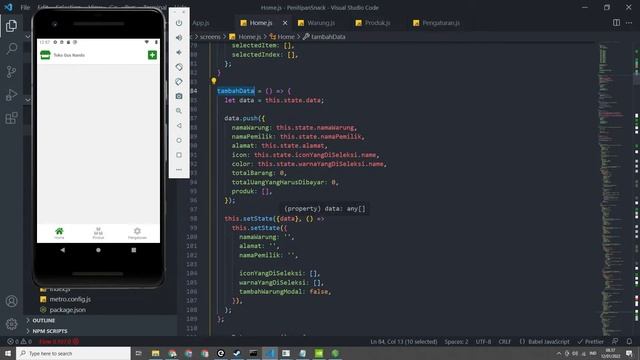The height and width of the screenshot is (360, 640).
Task: Split the editor to the right
Action: [x=616, y=22]
